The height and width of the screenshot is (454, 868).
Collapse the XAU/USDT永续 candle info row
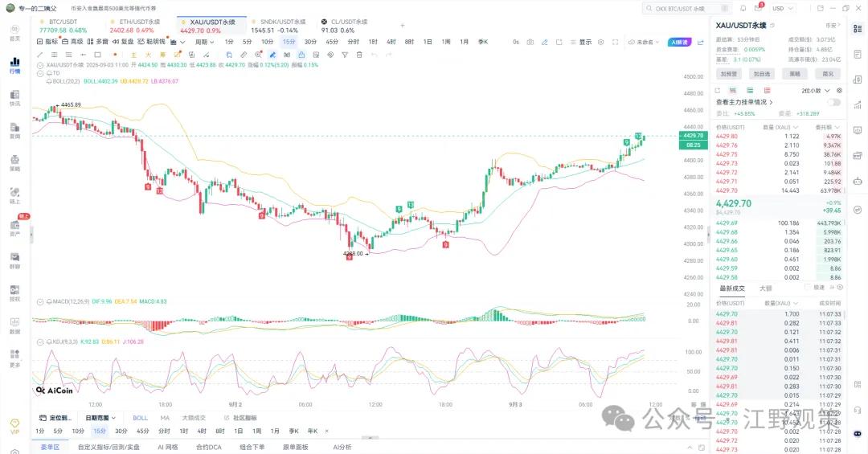(40, 65)
